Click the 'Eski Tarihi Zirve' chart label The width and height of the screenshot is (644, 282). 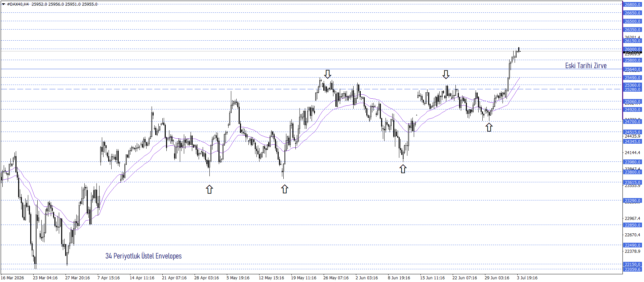(586, 65)
